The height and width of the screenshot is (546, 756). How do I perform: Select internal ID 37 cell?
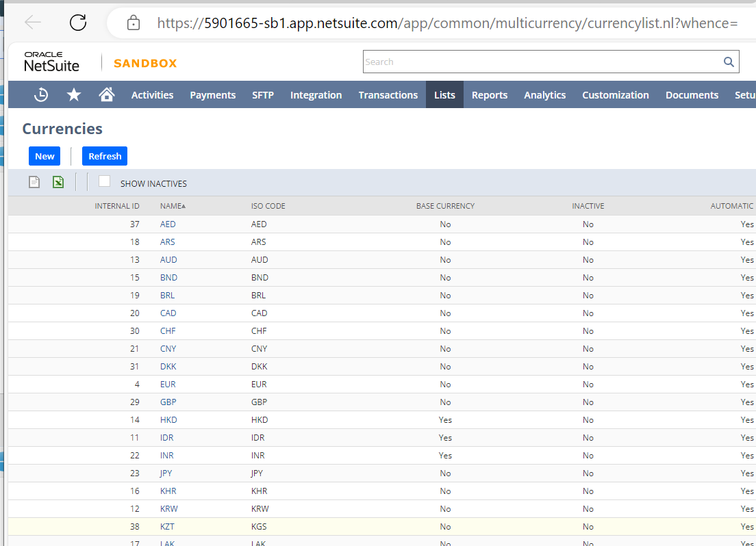pos(134,224)
